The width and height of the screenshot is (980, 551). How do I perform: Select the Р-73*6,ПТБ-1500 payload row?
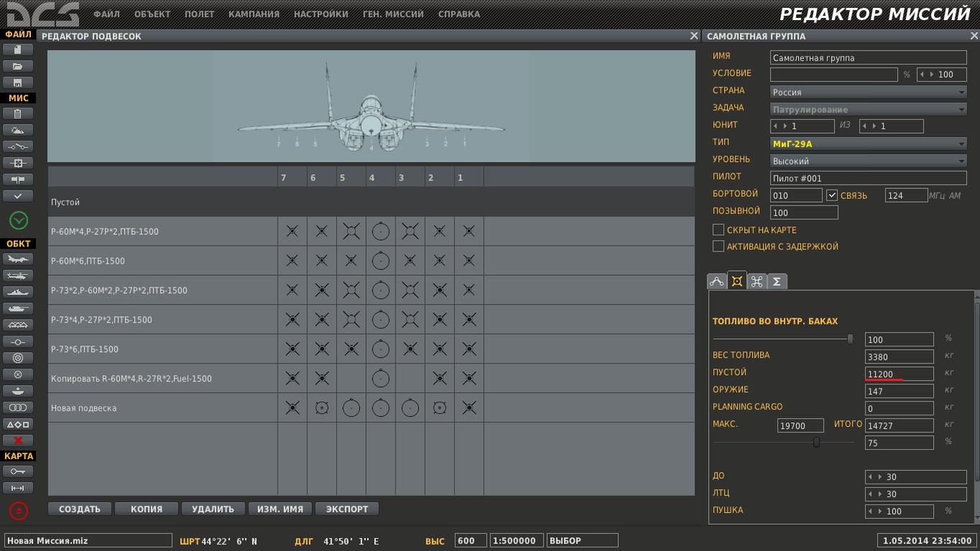click(371, 349)
